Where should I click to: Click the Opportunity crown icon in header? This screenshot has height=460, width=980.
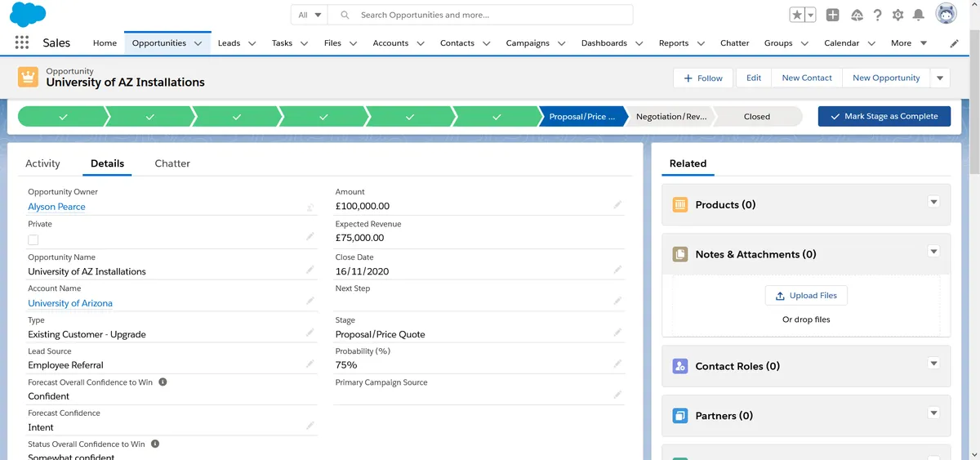(29, 78)
